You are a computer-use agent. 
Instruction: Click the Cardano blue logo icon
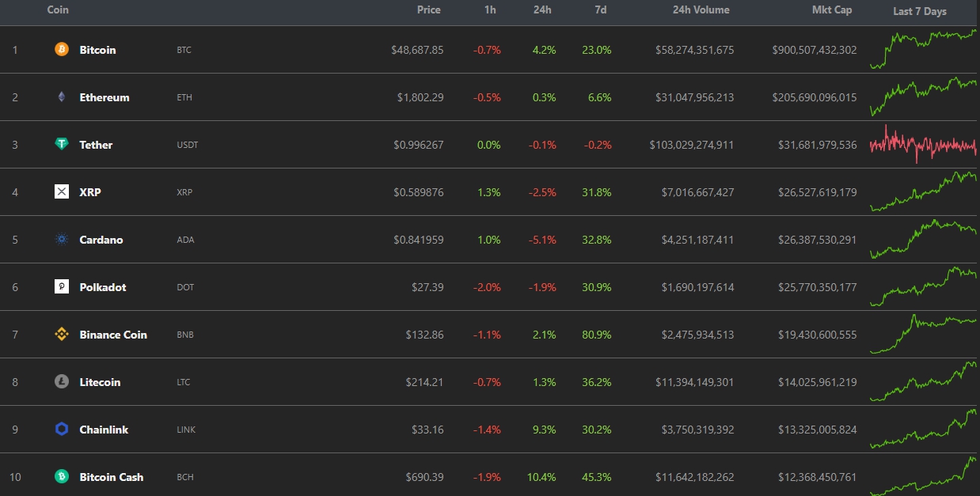(x=62, y=240)
